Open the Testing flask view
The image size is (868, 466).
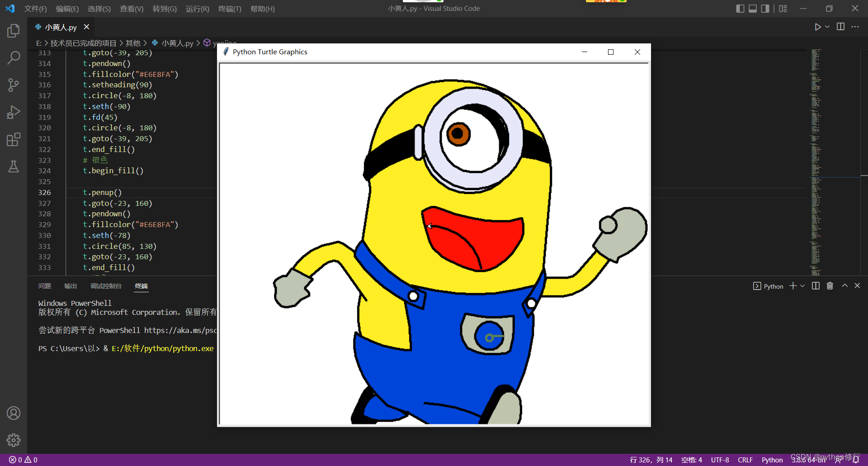(14, 166)
